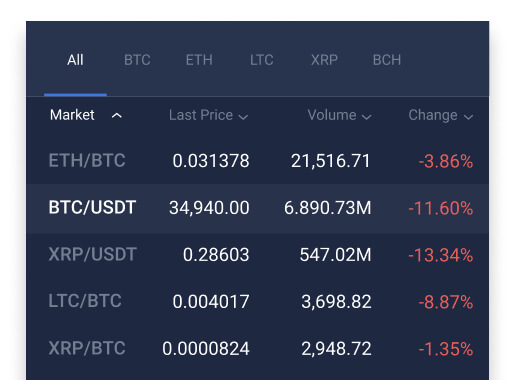515x380 pixels.
Task: Select the ETH/BTC market row
Action: tap(257, 161)
